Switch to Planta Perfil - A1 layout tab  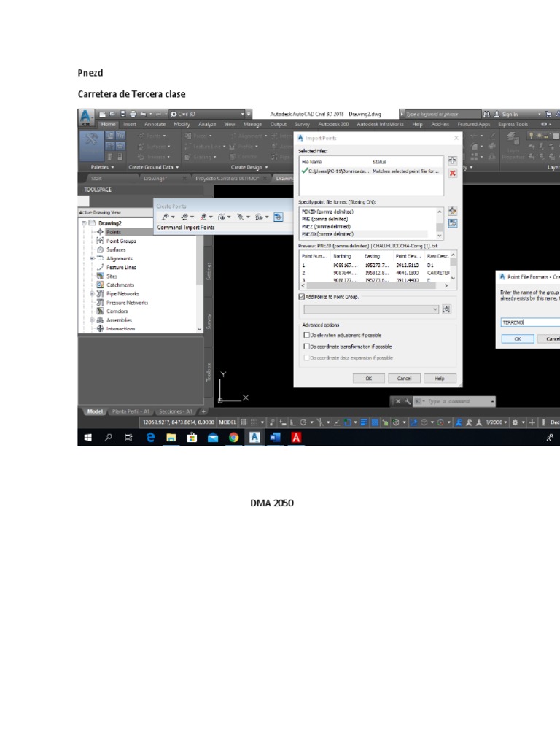coord(131,411)
